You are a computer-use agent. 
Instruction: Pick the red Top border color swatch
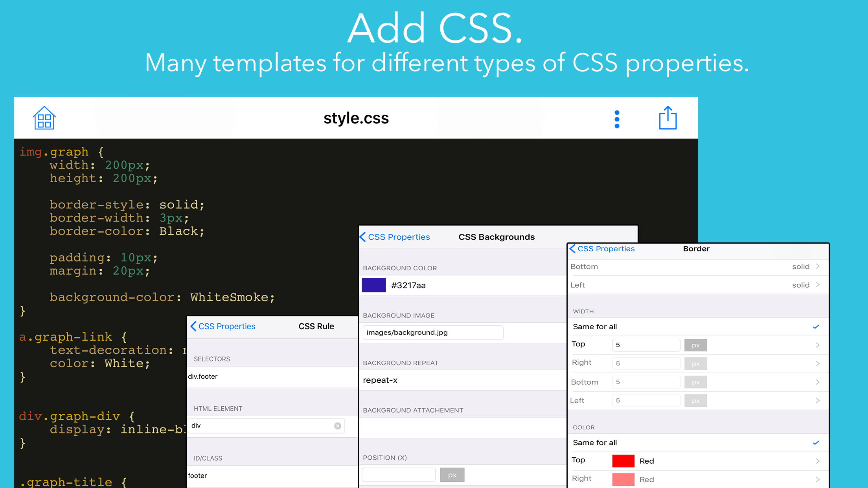pyautogui.click(x=623, y=461)
